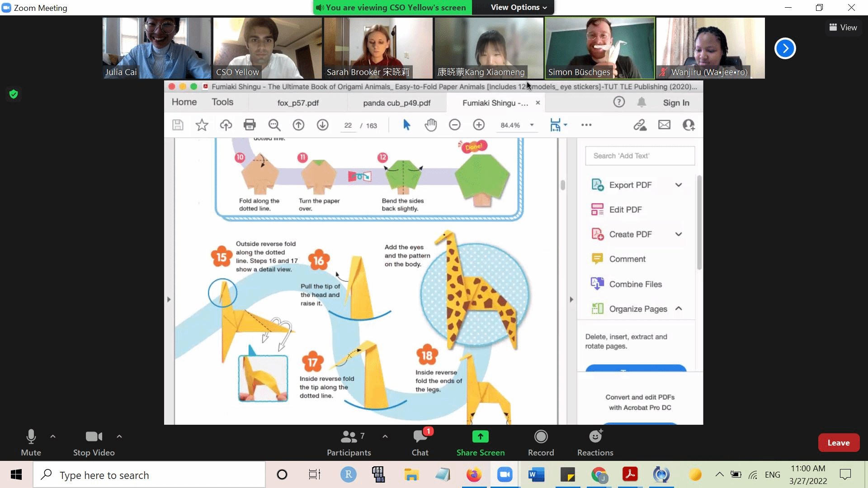Click the share link icon
868x488 pixels.
click(x=640, y=125)
